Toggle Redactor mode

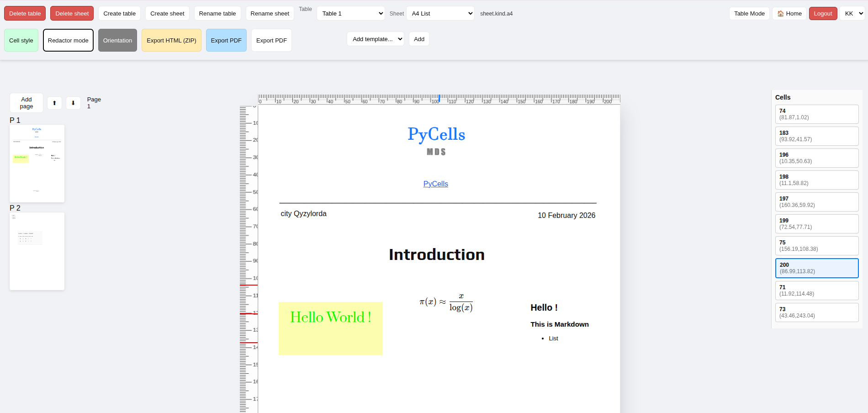click(x=68, y=40)
